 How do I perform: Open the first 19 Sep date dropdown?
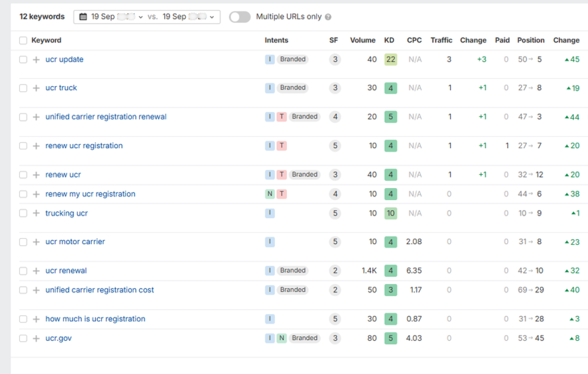tap(117, 17)
